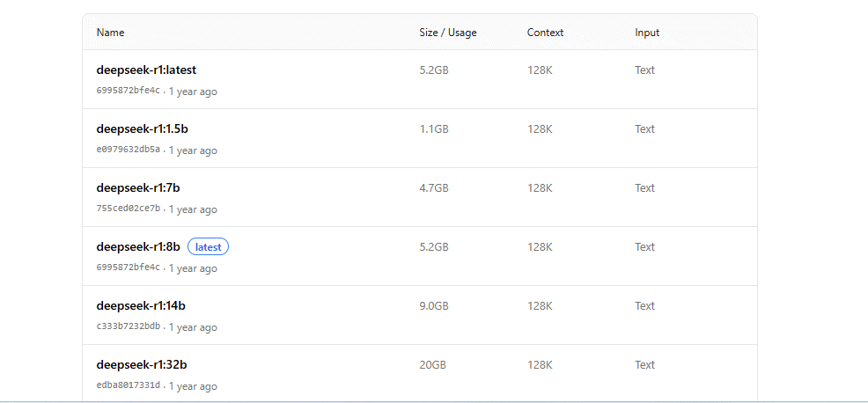This screenshot has width=868, height=403.
Task: Open the deepseek-r1:latest model link
Action: click(146, 70)
